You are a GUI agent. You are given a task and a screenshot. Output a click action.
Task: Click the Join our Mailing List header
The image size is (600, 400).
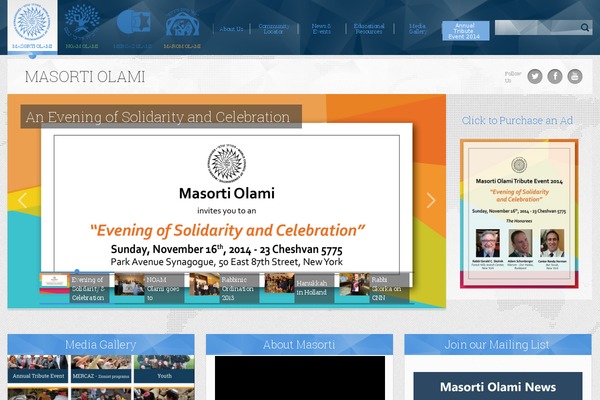(x=498, y=344)
